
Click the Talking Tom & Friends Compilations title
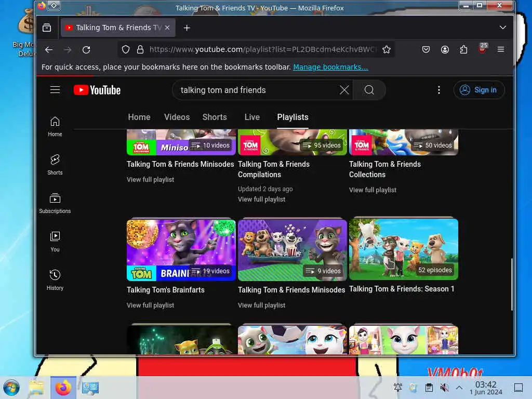(273, 169)
